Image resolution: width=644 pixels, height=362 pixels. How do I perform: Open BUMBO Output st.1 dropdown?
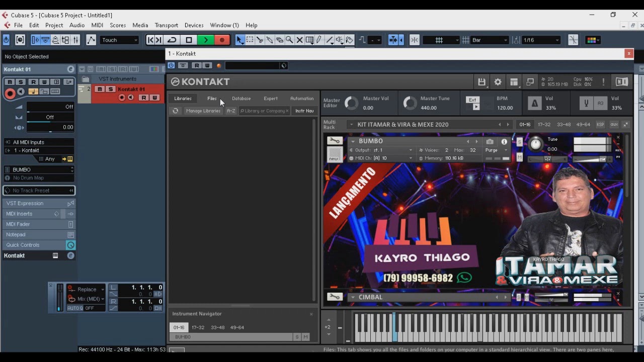click(x=381, y=150)
